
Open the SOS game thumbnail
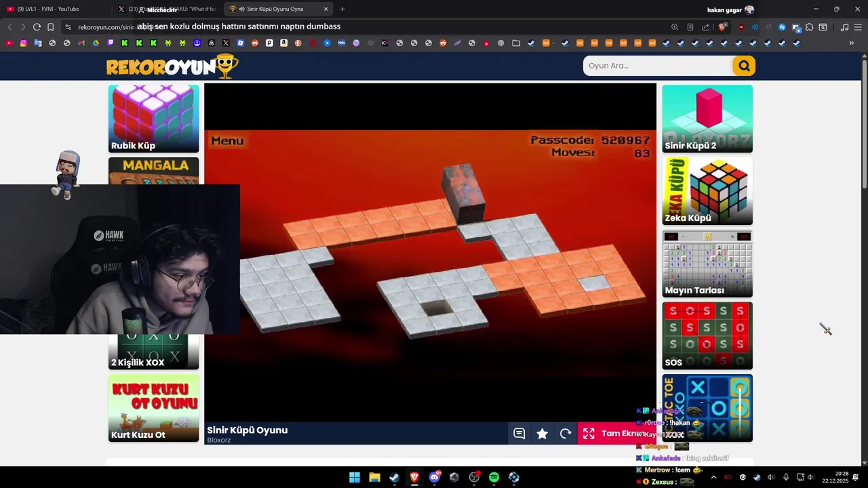(707, 335)
